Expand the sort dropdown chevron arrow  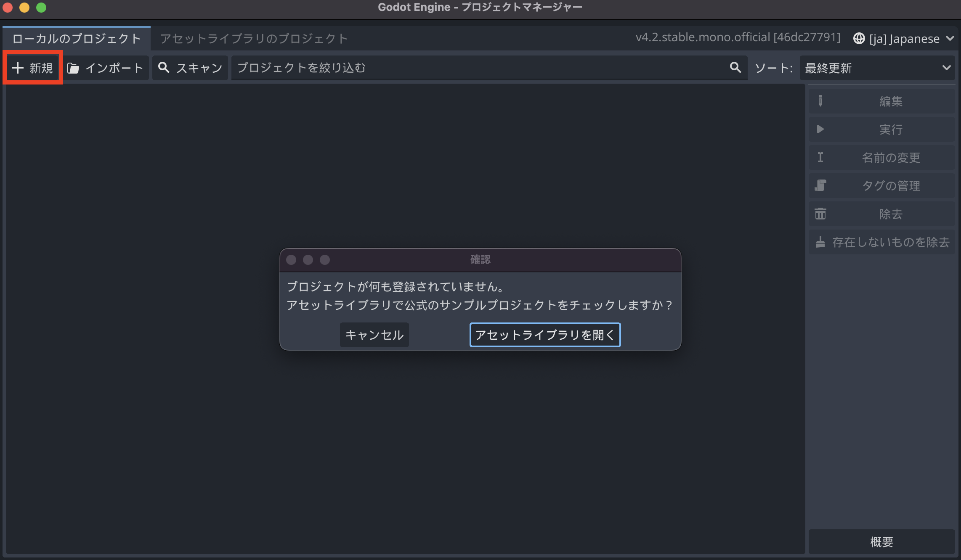coord(947,68)
